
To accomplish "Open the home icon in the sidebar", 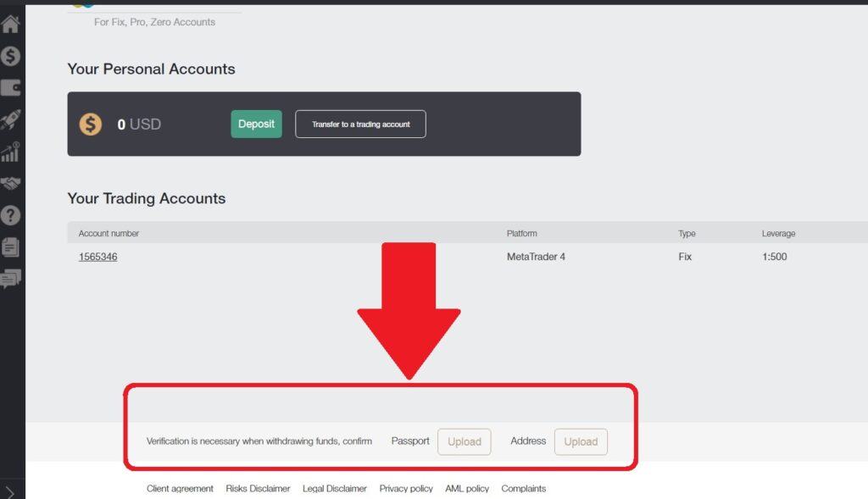I will pos(10,24).
